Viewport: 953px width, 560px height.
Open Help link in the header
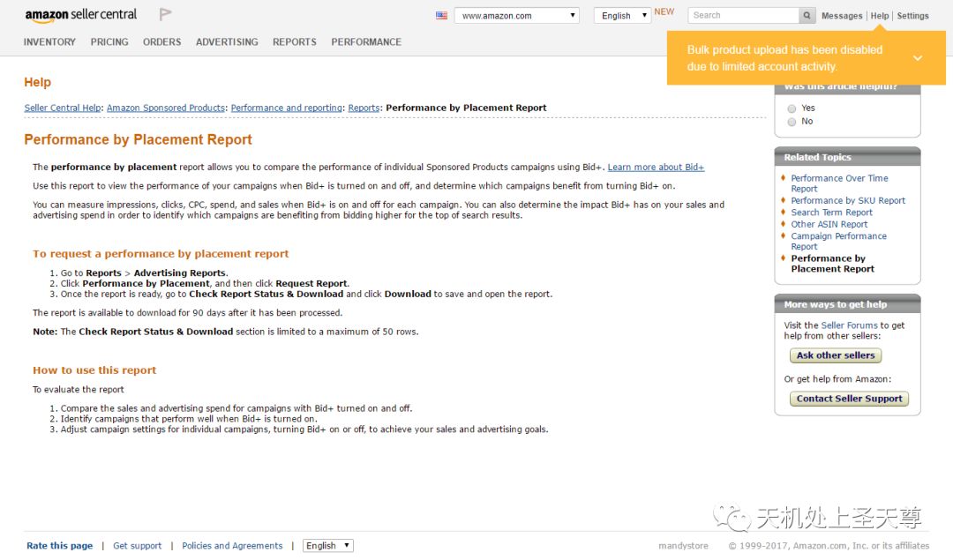[880, 16]
